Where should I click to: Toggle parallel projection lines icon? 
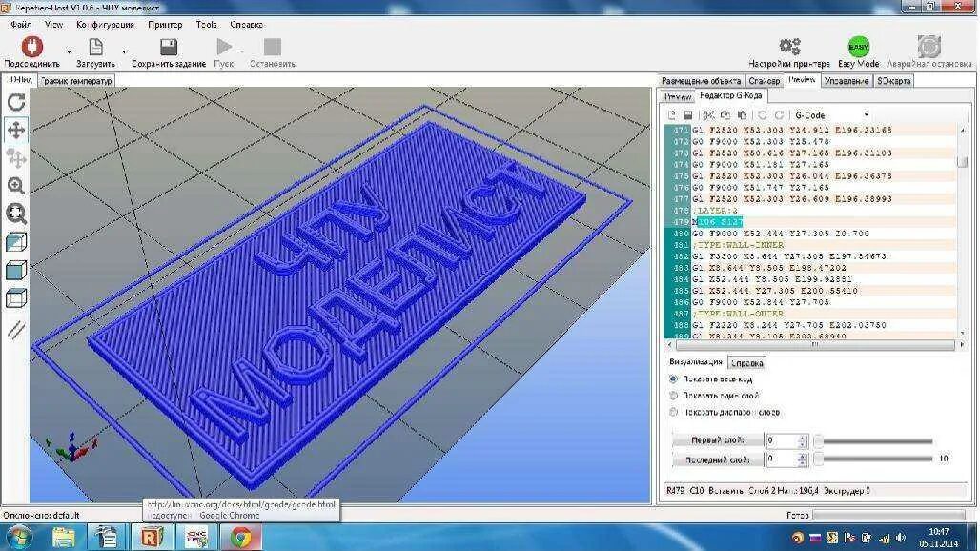(16, 329)
